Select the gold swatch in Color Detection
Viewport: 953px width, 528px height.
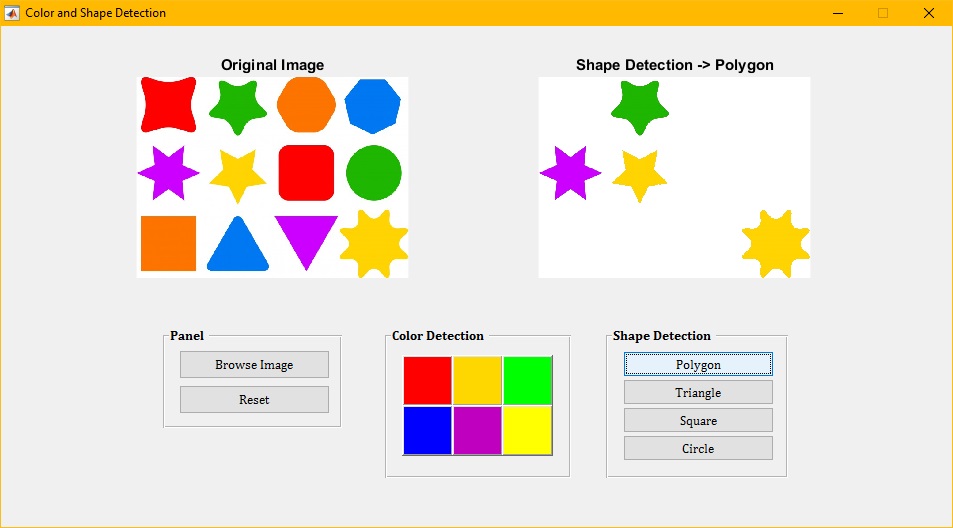click(477, 380)
